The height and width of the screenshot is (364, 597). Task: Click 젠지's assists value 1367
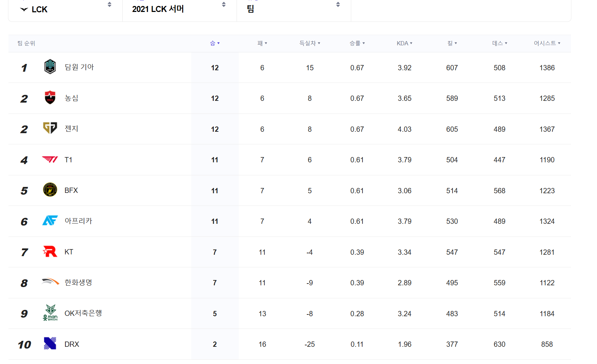pos(547,129)
